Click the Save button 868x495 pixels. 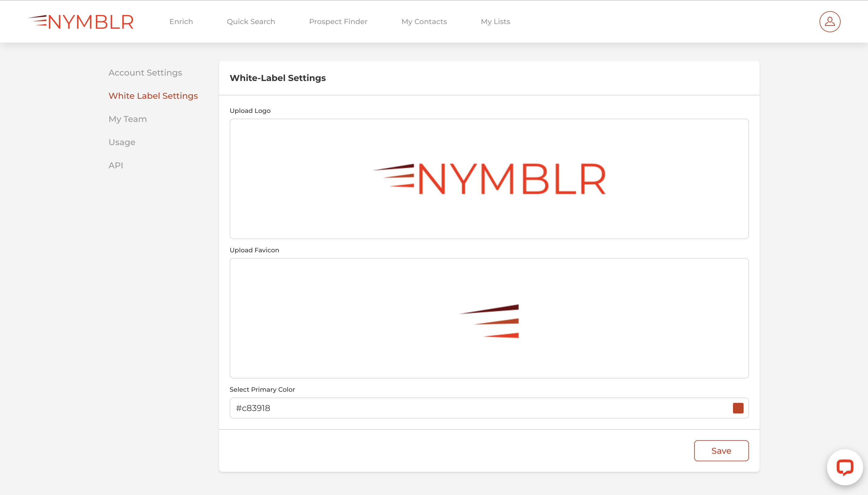click(x=721, y=450)
